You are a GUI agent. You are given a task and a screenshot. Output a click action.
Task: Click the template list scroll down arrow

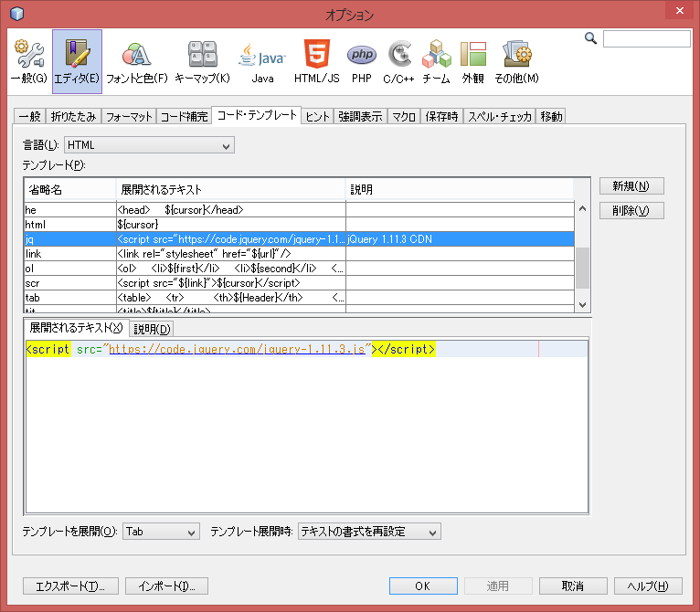pos(582,304)
